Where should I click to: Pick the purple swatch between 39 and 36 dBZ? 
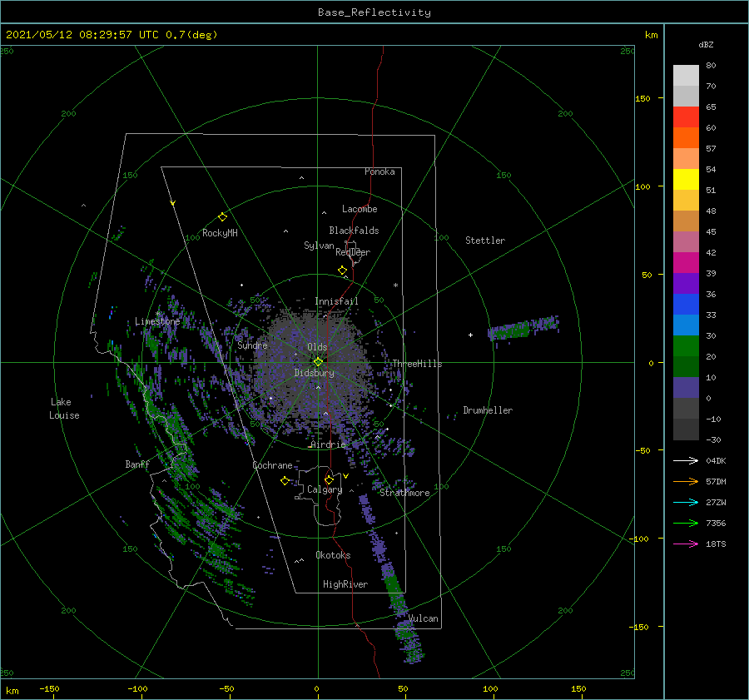click(686, 284)
